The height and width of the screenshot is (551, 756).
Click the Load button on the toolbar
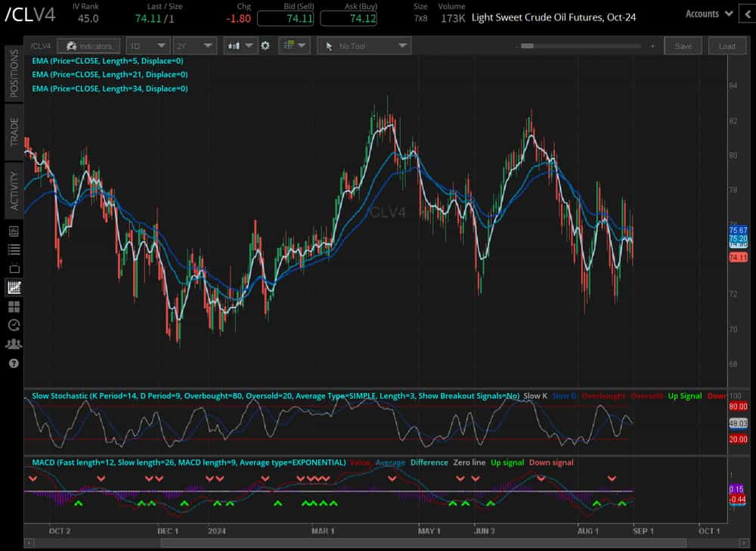(x=727, y=45)
